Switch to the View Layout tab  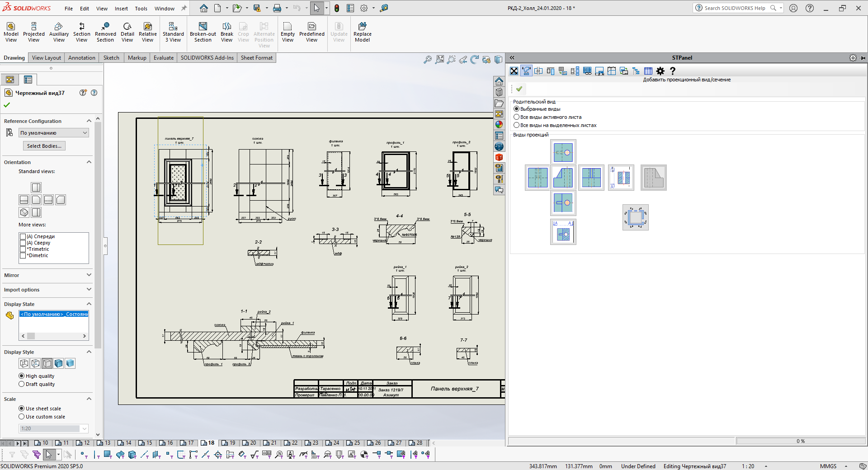tap(46, 58)
